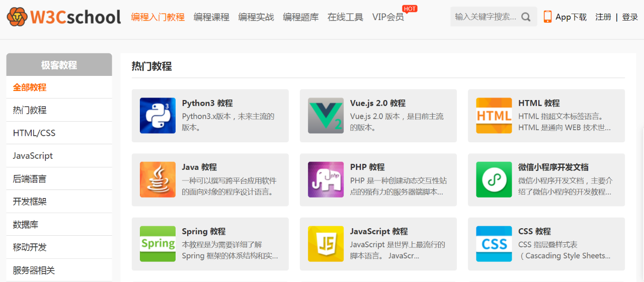Click the 微信小程序开发文档 title

click(x=553, y=167)
